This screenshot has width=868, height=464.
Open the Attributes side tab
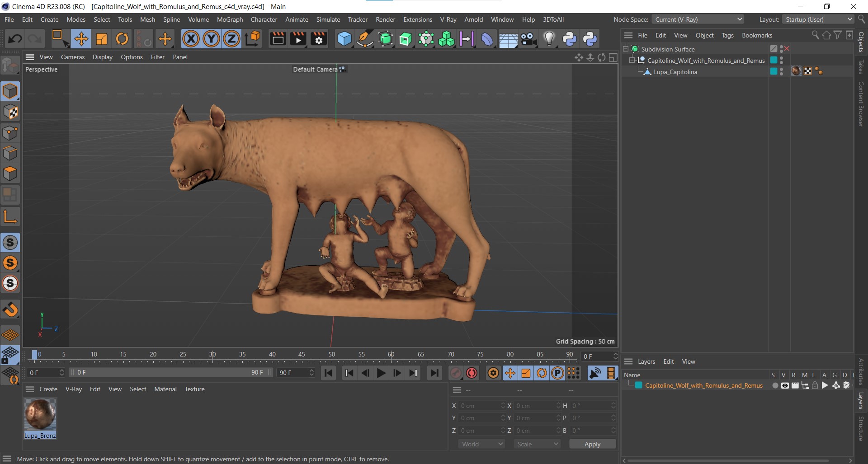[861, 371]
